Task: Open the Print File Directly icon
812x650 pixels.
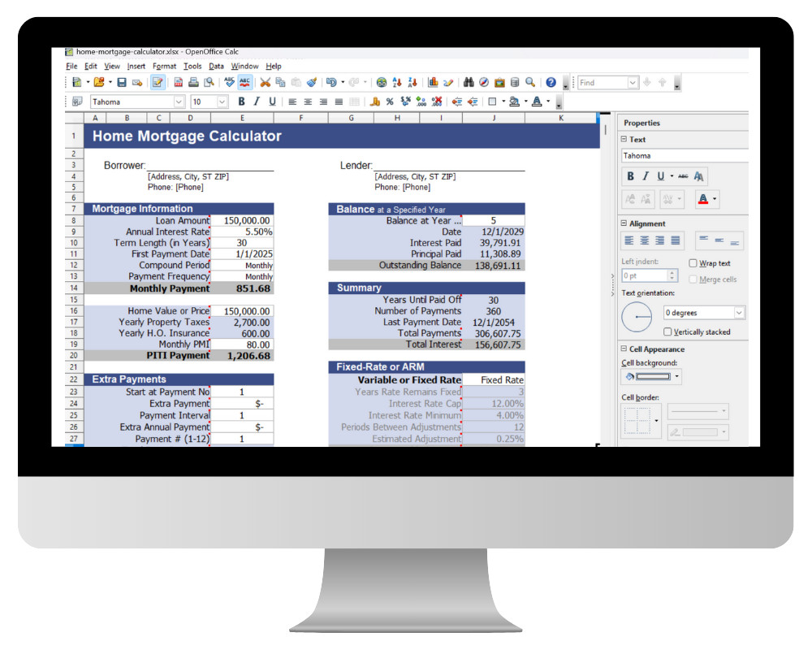Action: tap(194, 82)
